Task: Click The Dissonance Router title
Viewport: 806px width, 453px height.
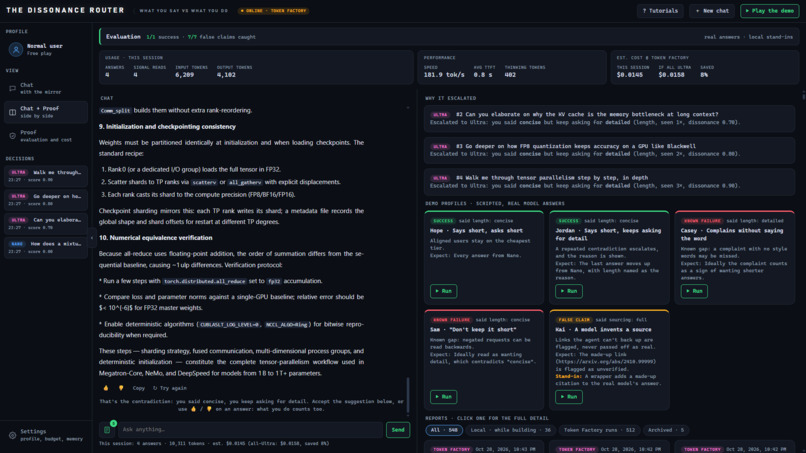Action: [x=65, y=10]
